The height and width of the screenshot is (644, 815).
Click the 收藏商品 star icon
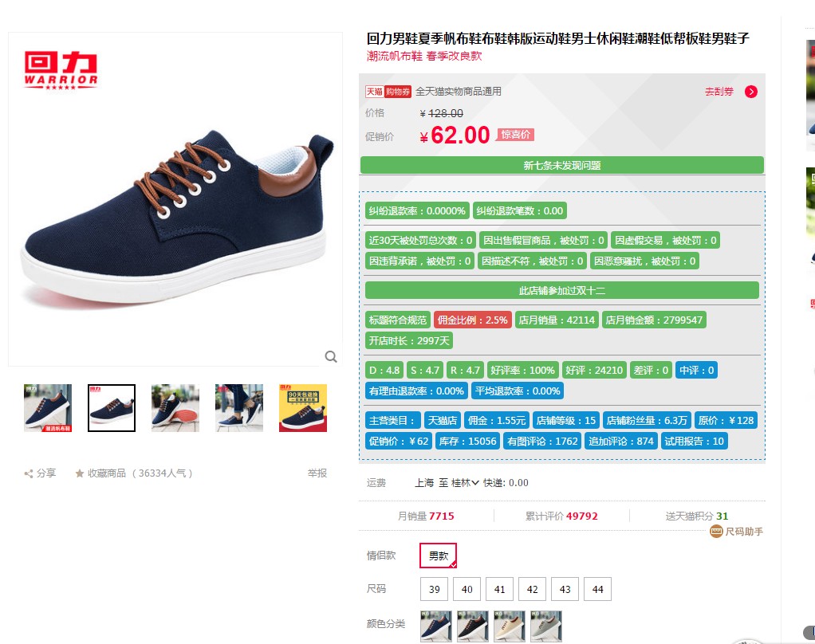(x=80, y=473)
